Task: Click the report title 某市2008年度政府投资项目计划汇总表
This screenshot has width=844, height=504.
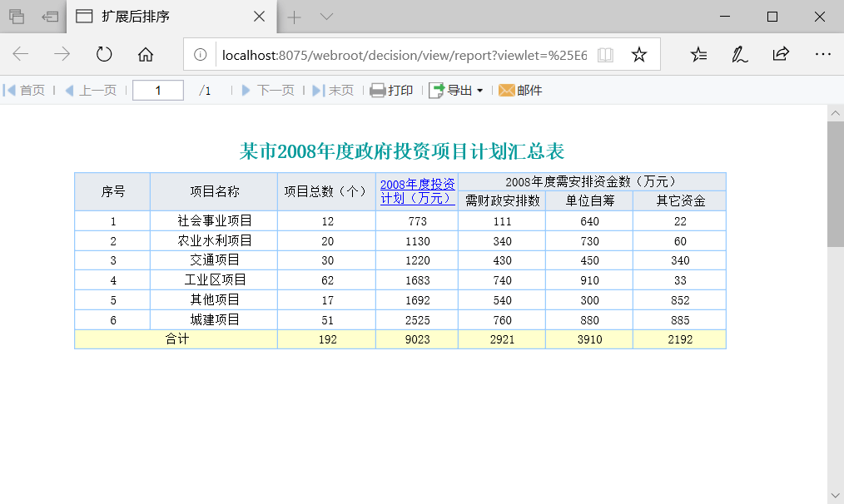Action: click(x=402, y=151)
